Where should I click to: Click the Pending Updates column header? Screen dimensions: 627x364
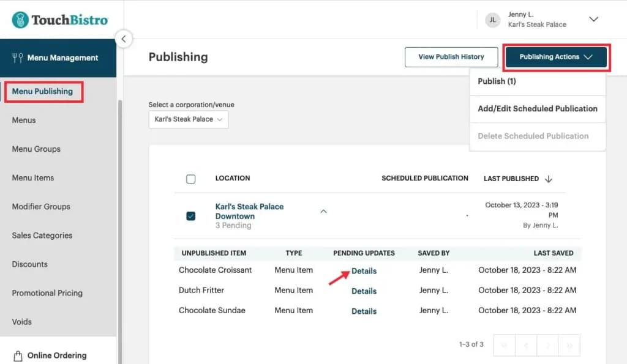coord(364,253)
